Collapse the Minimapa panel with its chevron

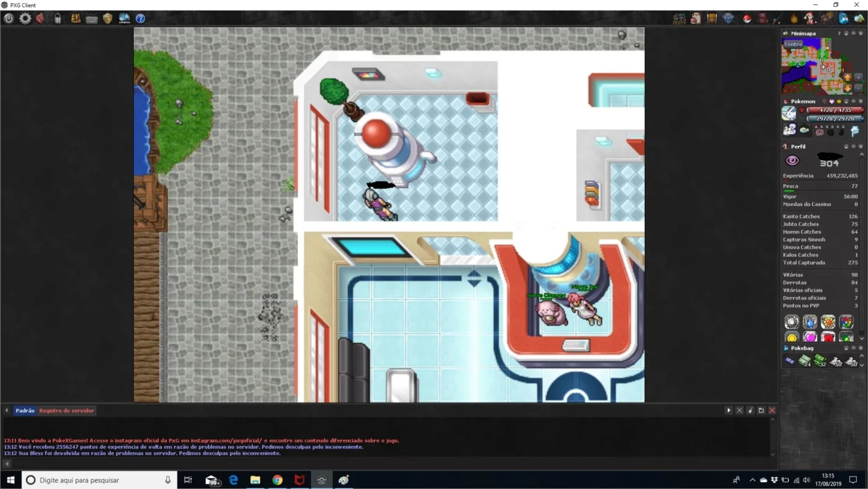[x=853, y=34]
